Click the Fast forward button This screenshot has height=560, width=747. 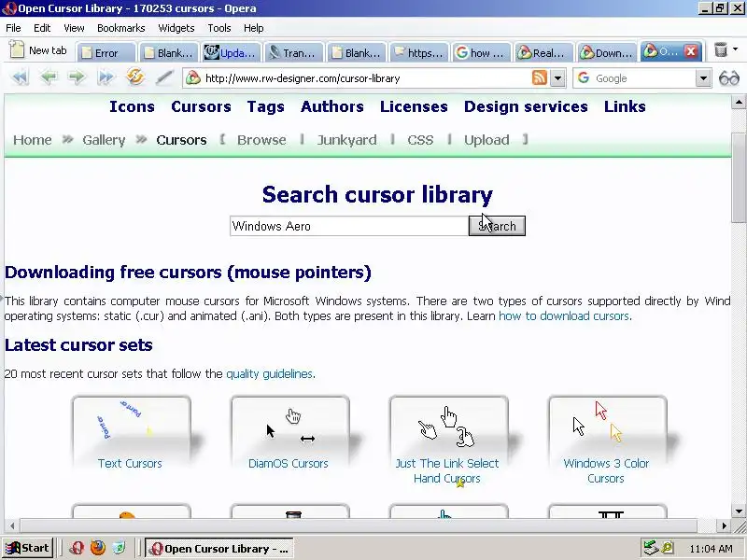click(x=106, y=77)
